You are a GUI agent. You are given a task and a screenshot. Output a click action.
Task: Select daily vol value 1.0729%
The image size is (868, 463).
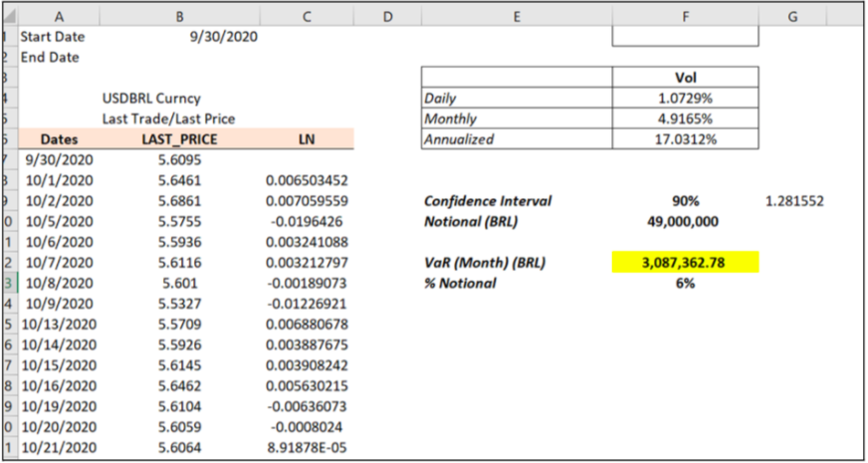pyautogui.click(x=685, y=99)
